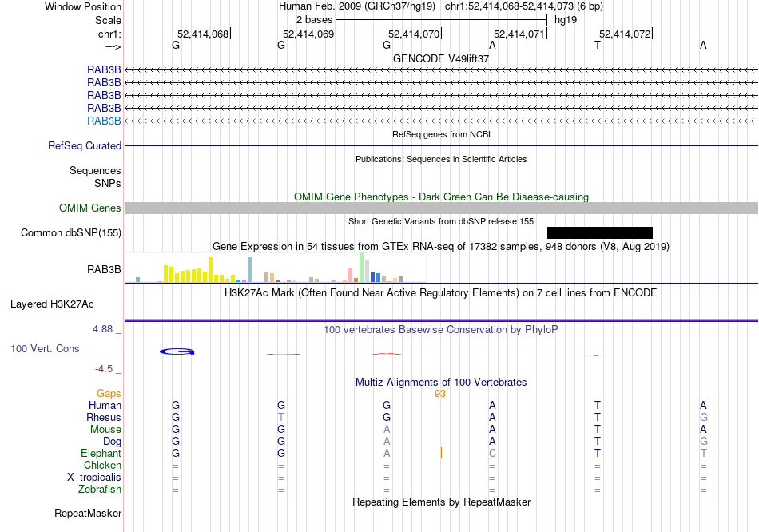The image size is (759, 532).
Task: Click the GENCODE V49lift37 track title
Action: (x=441, y=58)
